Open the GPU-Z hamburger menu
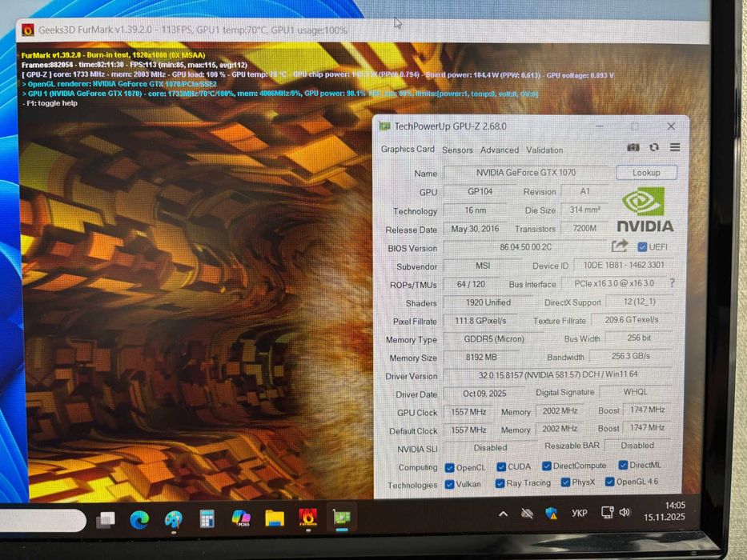Image resolution: width=747 pixels, height=560 pixels. [x=675, y=147]
